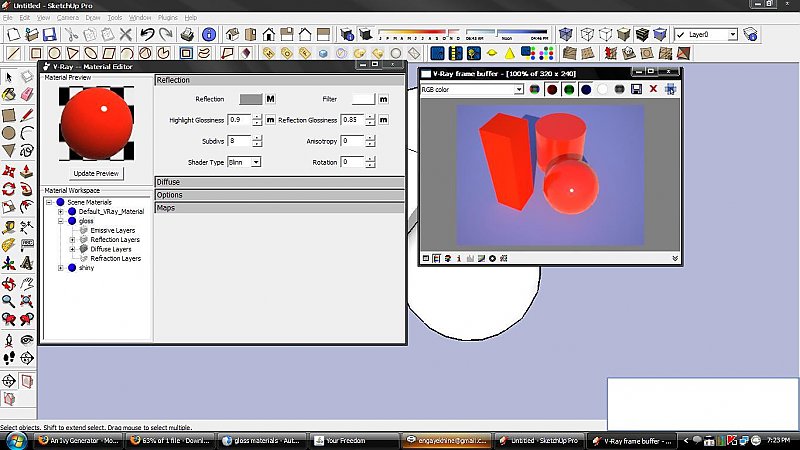Click Highlight Glossiness m button

point(270,120)
